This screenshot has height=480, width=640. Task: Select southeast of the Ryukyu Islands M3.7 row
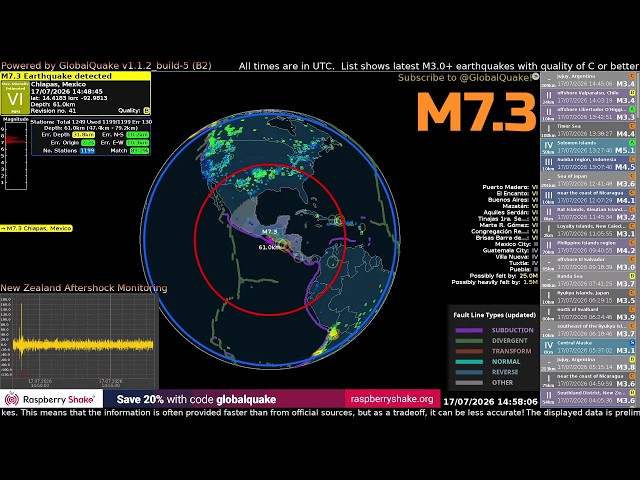(x=588, y=330)
